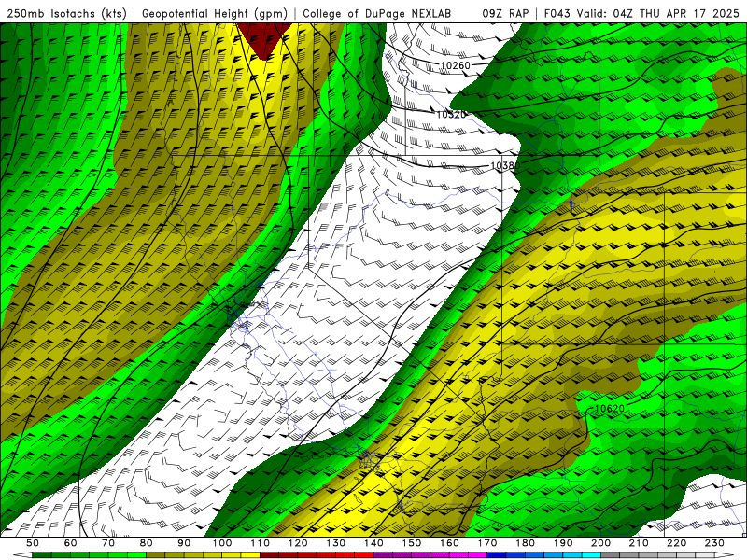The image size is (747, 560).
Task: Click the 10380 height contour label
Action: click(505, 166)
